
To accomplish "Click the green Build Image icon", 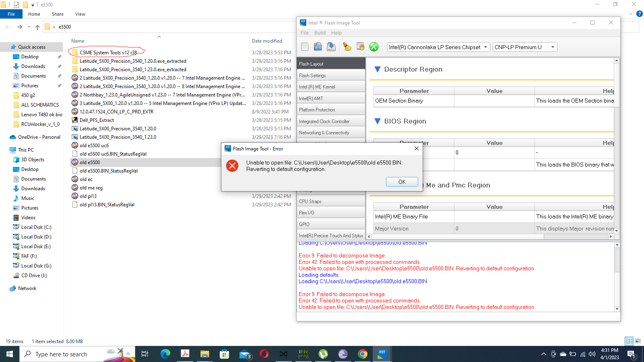I will pos(374,47).
